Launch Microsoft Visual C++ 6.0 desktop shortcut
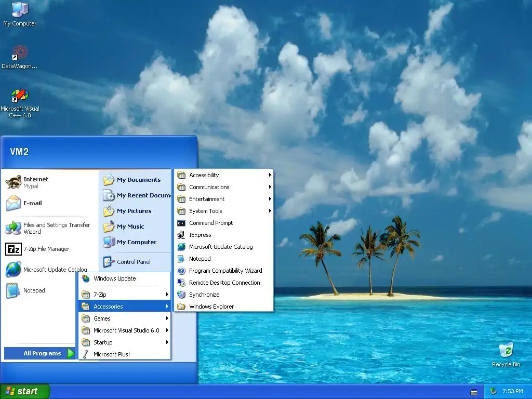Image resolution: width=532 pixels, height=399 pixels. pos(20,96)
